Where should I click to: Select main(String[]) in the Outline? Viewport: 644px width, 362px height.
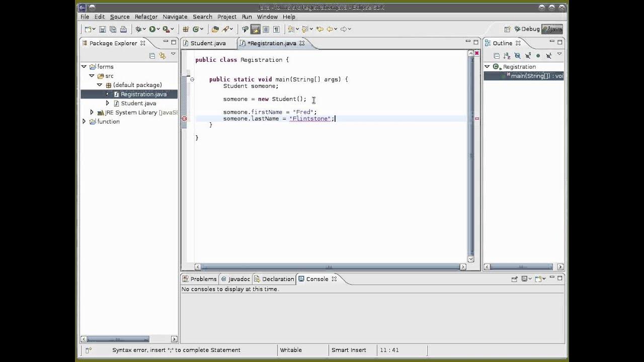pyautogui.click(x=524, y=76)
